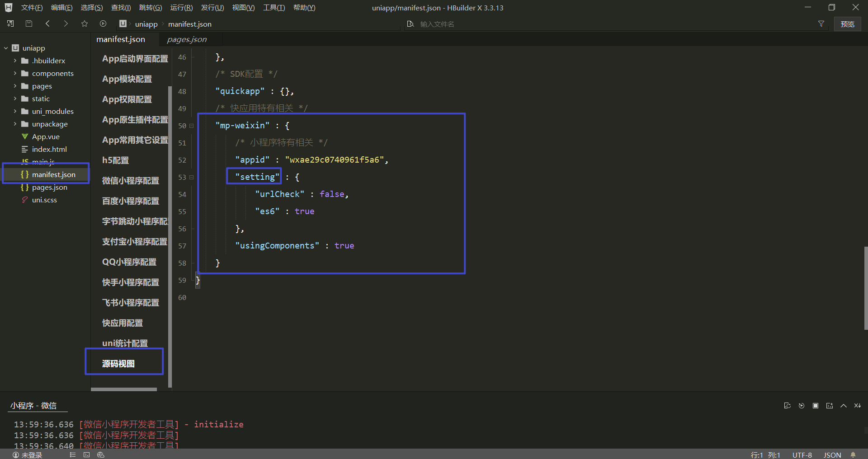Click the UTF-8 encoding indicator

pyautogui.click(x=802, y=455)
